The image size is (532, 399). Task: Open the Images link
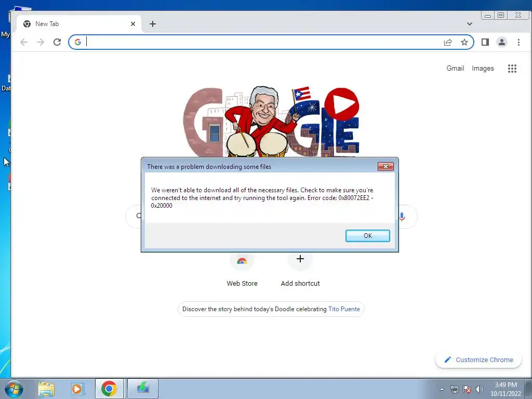(x=483, y=68)
